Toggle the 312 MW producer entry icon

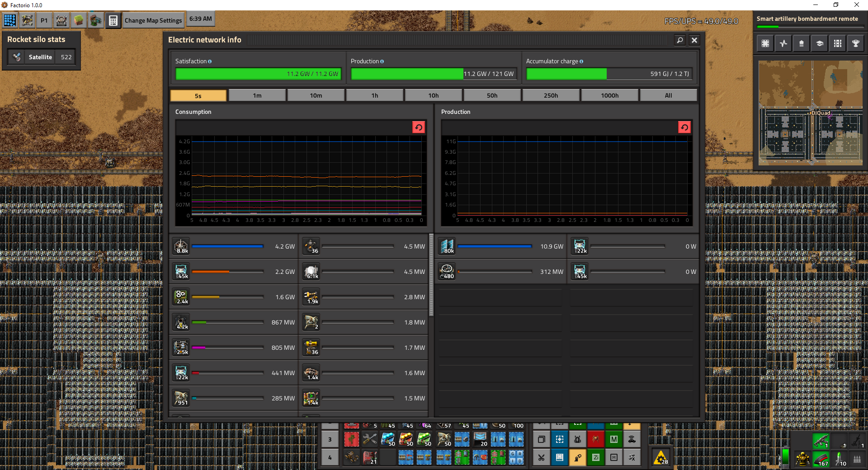click(447, 272)
